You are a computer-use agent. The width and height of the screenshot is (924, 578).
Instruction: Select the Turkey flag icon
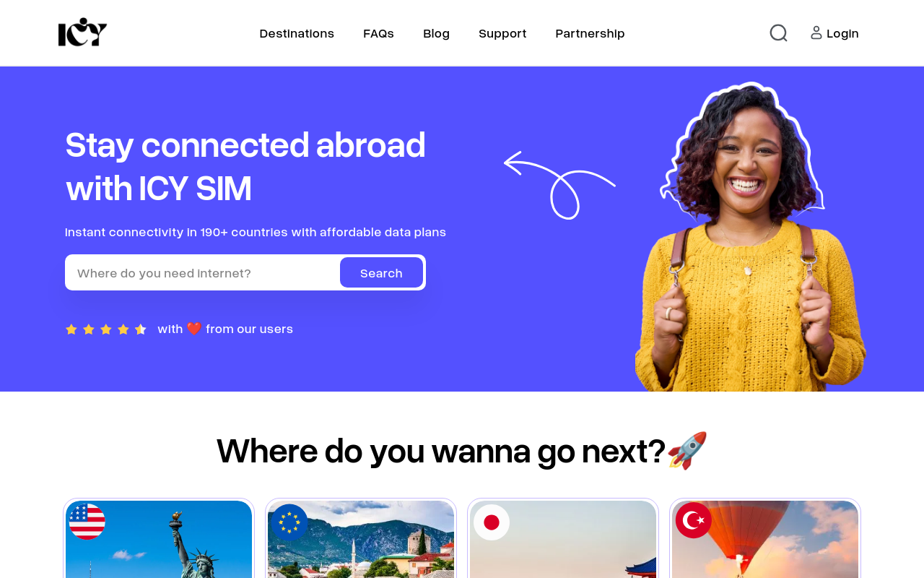click(x=694, y=520)
